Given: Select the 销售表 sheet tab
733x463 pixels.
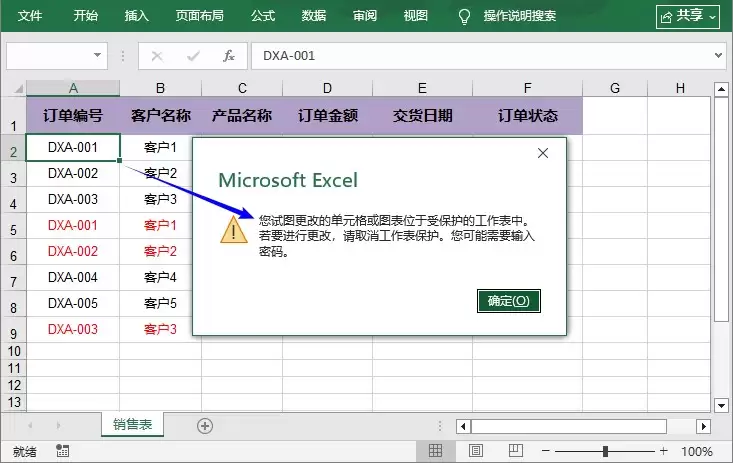Looking at the screenshot, I should 132,424.
